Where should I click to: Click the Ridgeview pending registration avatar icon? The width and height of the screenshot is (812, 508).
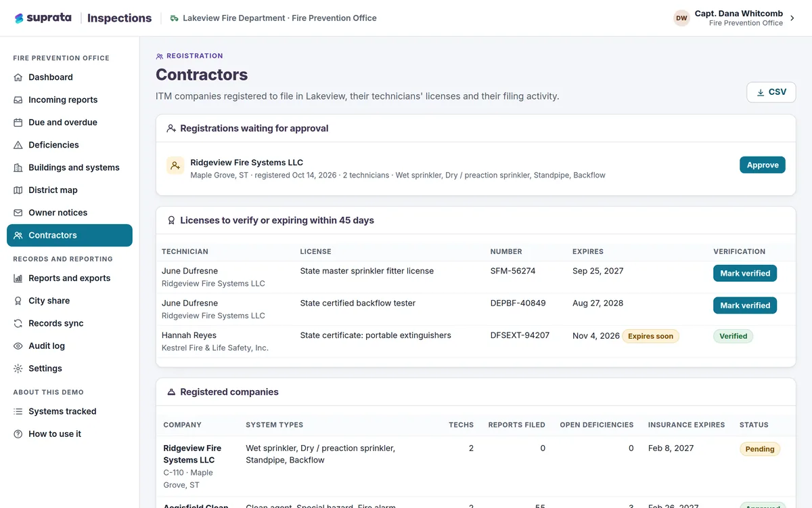point(175,165)
